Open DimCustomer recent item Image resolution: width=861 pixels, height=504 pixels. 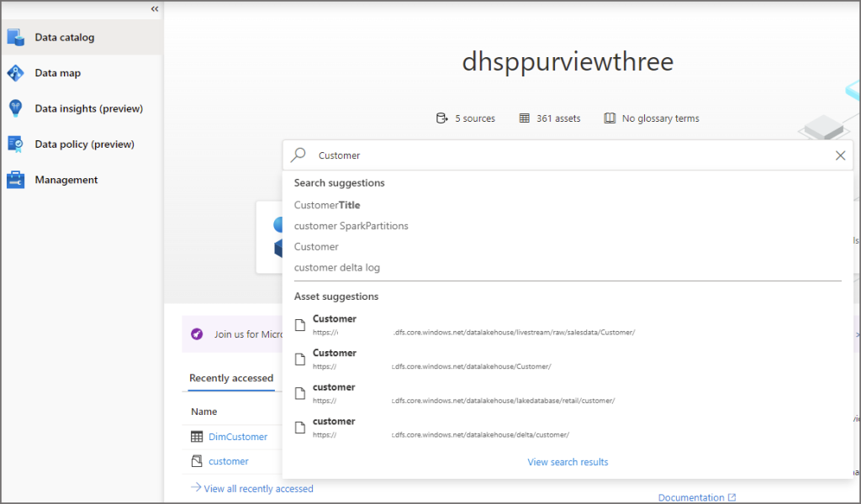(238, 437)
